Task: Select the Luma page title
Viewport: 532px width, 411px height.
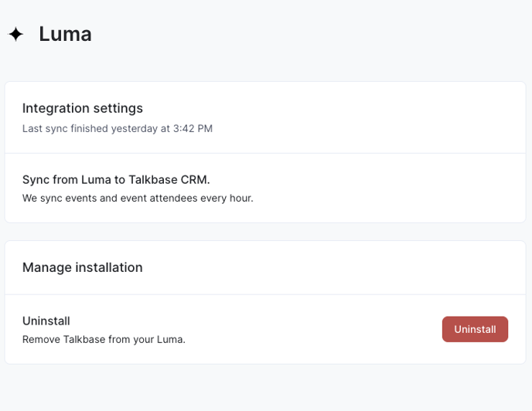Action: click(x=65, y=34)
